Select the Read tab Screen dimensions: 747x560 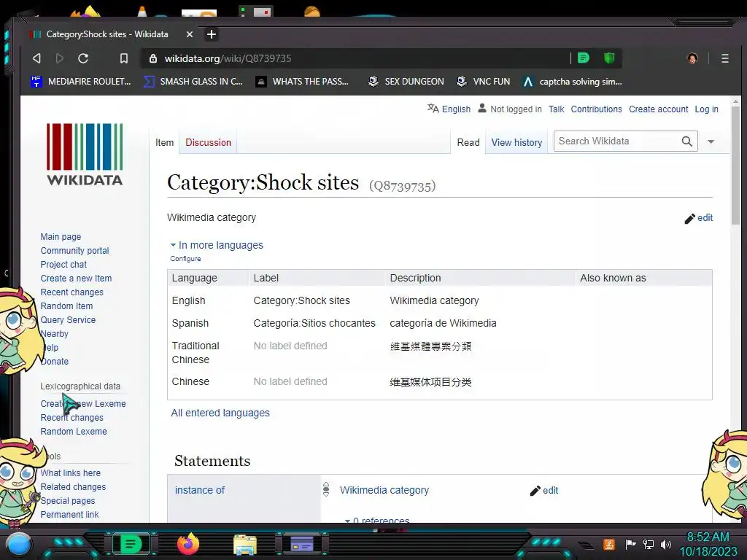468,142
